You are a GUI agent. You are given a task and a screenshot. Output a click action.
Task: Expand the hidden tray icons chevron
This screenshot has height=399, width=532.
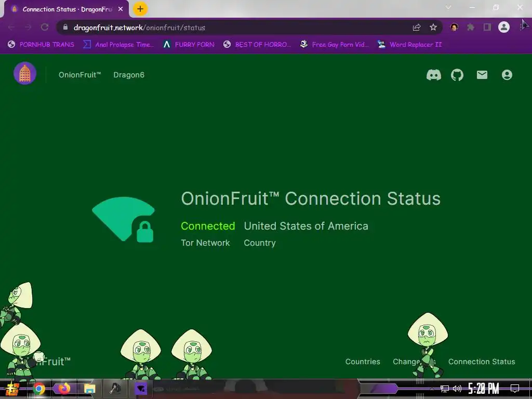point(432,389)
